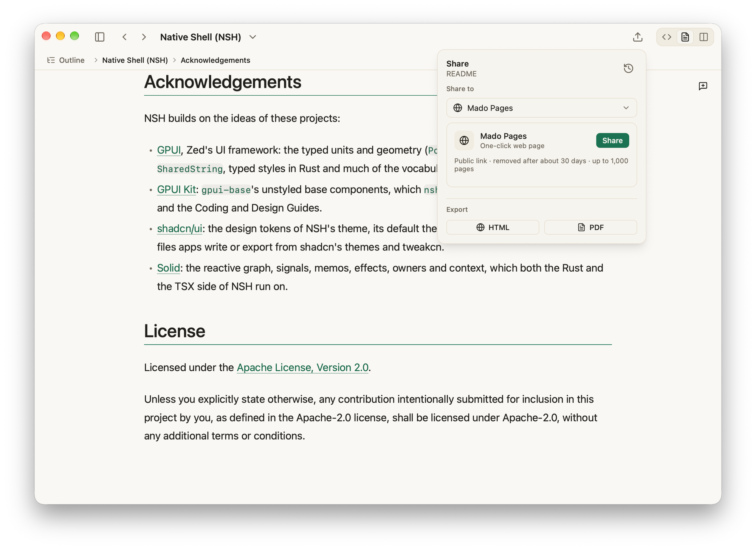The width and height of the screenshot is (756, 550).
Task: Open Apache License, Version 2.0 link
Action: pyautogui.click(x=302, y=368)
